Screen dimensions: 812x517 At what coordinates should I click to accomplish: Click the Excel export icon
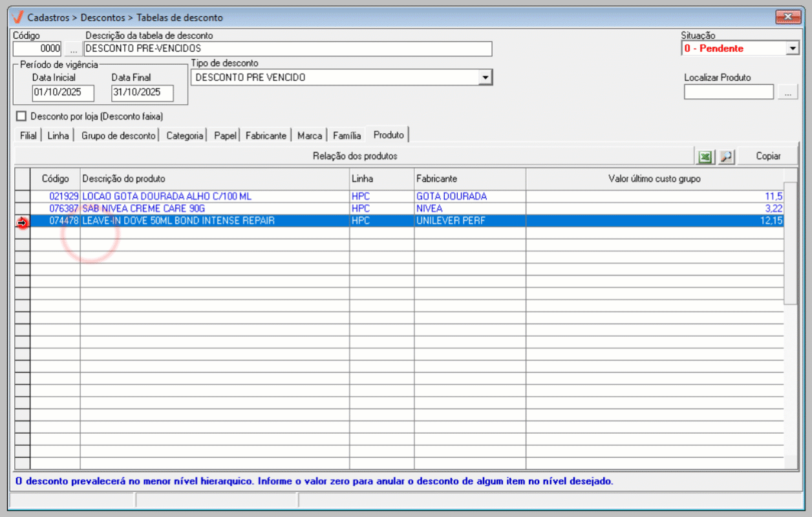coord(705,156)
